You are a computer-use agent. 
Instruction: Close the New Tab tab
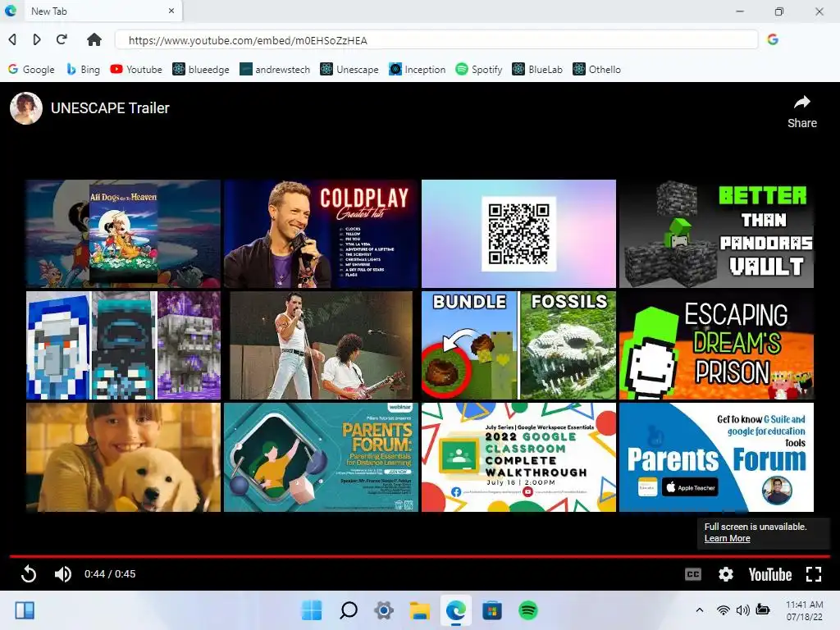[x=171, y=11]
